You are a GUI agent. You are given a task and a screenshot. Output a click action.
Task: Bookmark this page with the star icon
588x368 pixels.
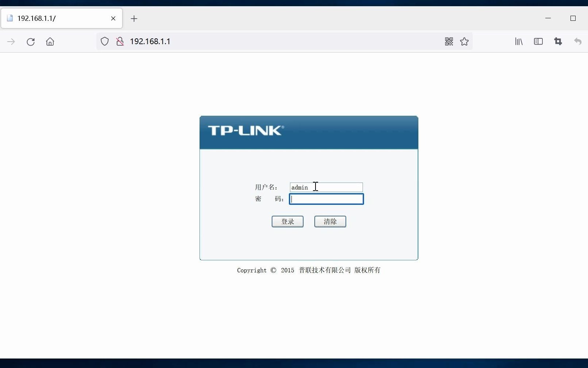(464, 42)
